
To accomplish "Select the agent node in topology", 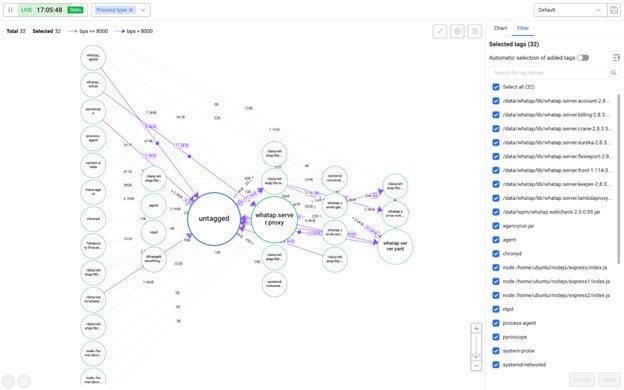I will tap(154, 205).
